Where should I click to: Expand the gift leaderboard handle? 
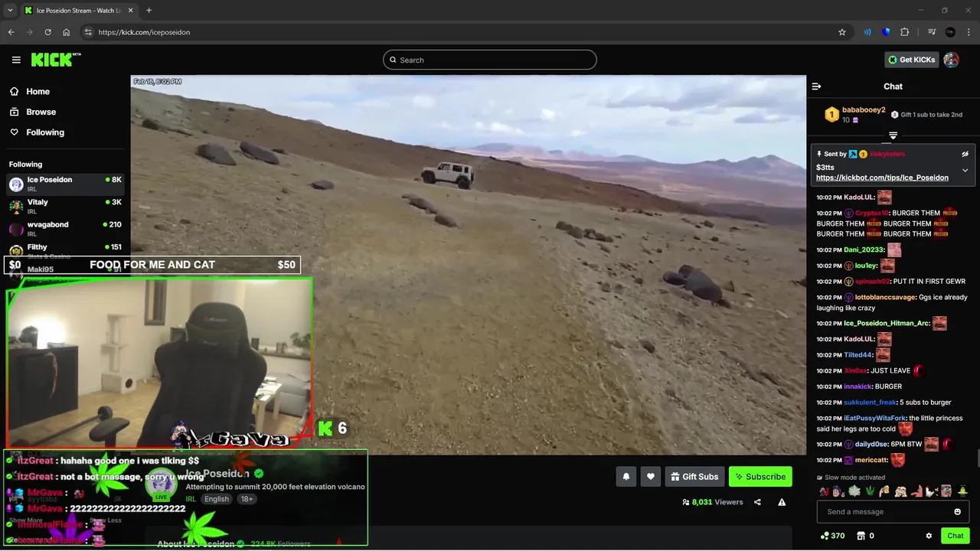pos(893,135)
